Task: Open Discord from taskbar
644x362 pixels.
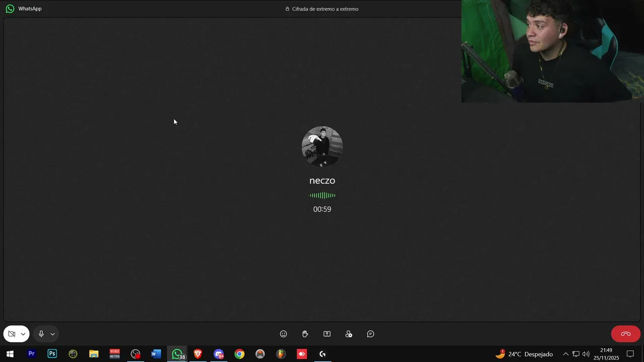Action: pos(218,354)
